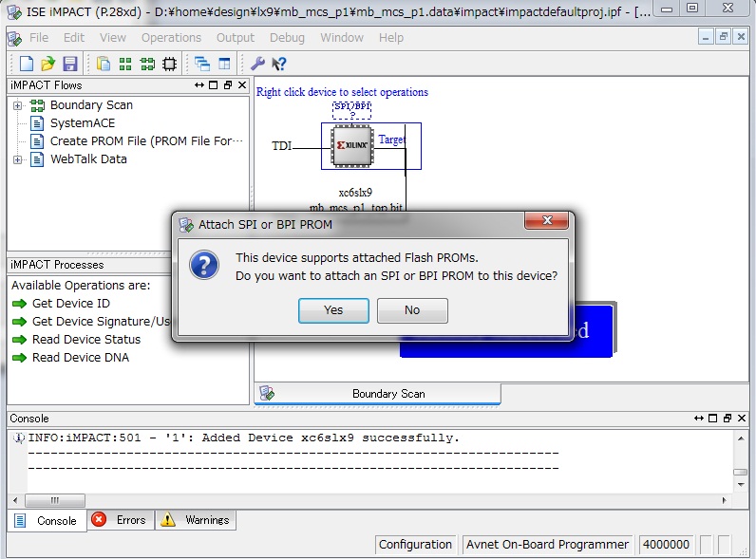Open the Debug menu

[287, 38]
